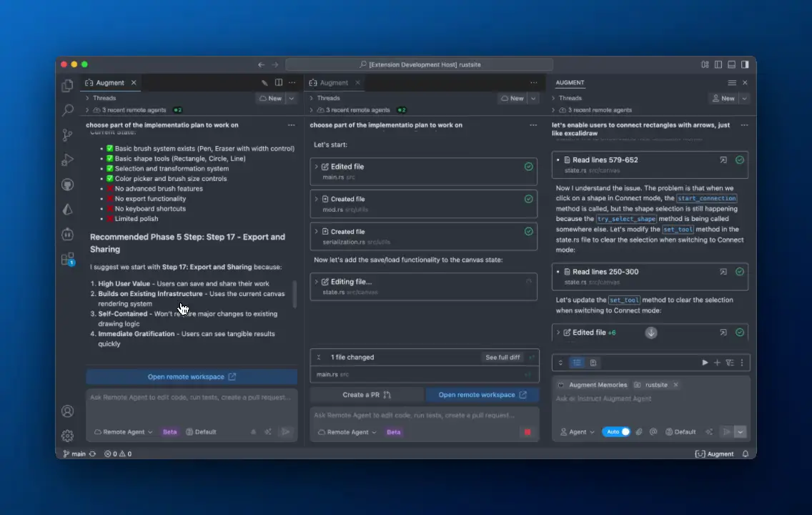
Task: Click the red stop button in middle panel
Action: (528, 432)
